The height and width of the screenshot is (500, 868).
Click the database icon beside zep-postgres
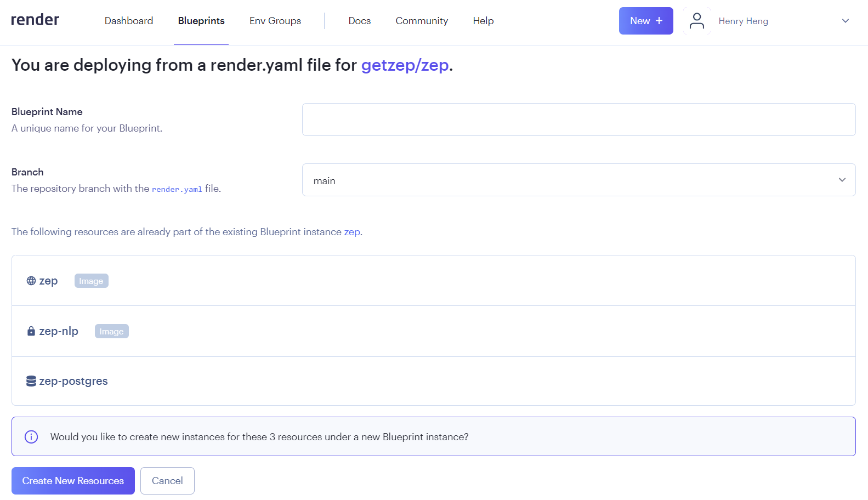point(31,381)
